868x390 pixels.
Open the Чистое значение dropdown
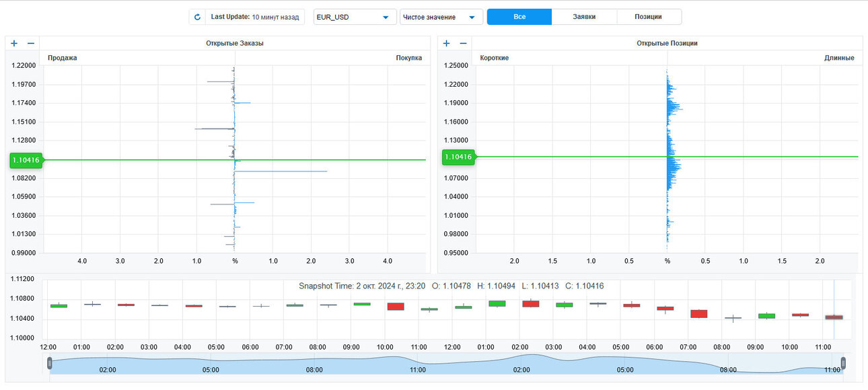pyautogui.click(x=441, y=17)
